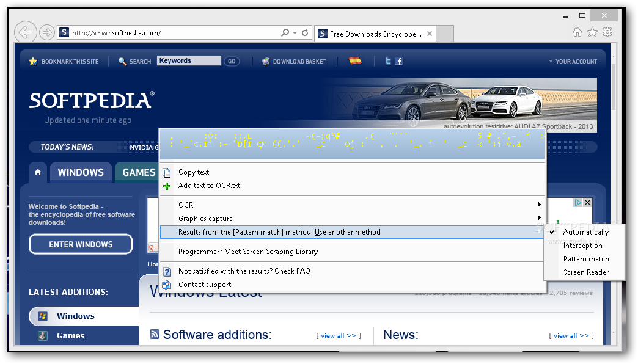
Task: Open the Home tab icon in navigation
Action: 38,172
